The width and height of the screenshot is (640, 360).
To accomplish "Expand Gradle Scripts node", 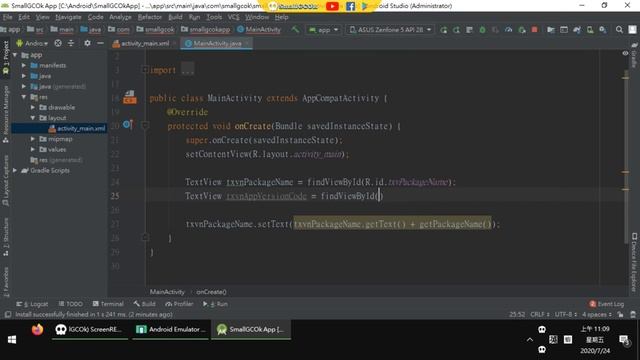I will pyautogui.click(x=15, y=170).
